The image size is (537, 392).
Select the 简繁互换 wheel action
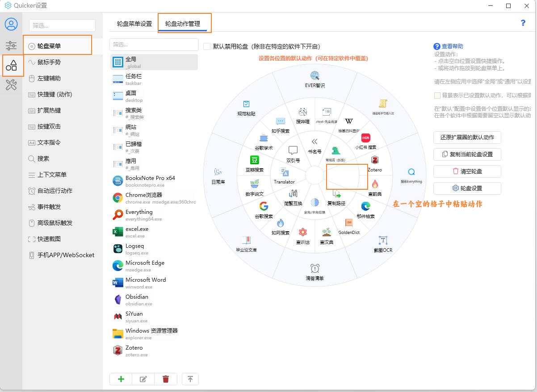293,197
